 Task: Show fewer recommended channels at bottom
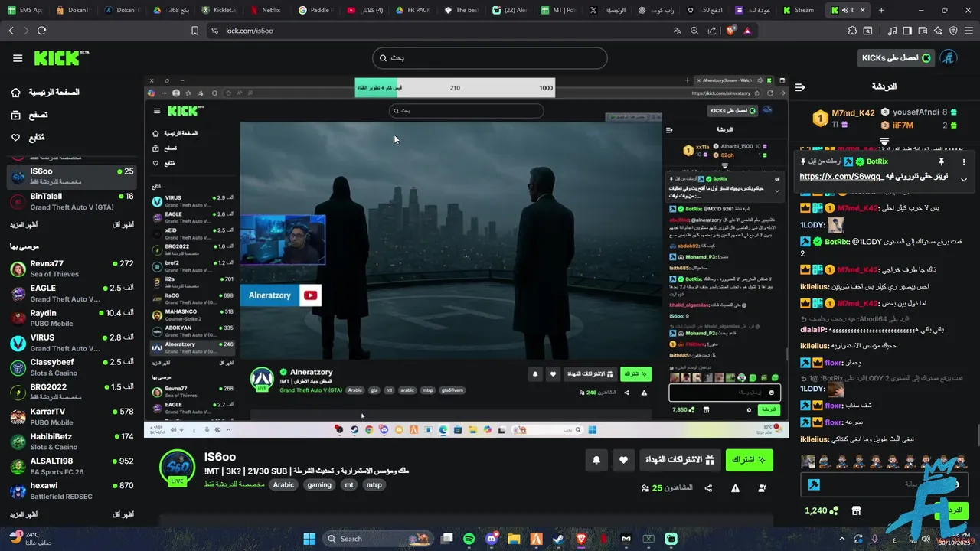pyautogui.click(x=123, y=514)
